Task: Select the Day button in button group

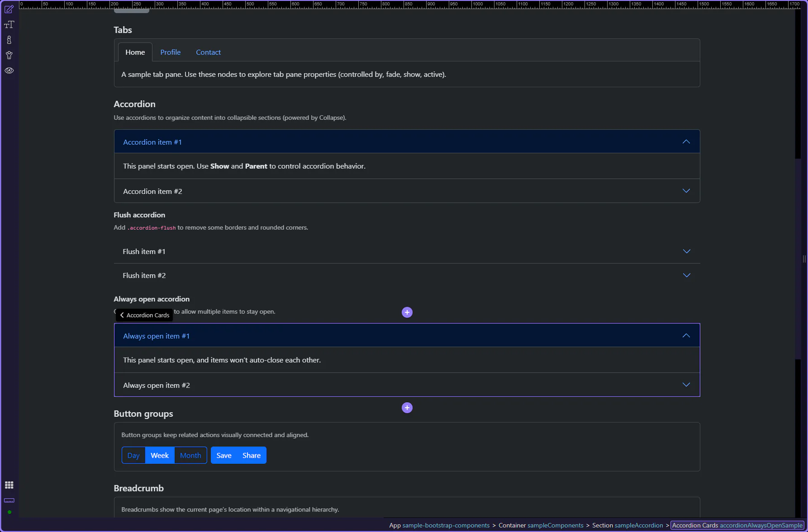Action: 133,456
